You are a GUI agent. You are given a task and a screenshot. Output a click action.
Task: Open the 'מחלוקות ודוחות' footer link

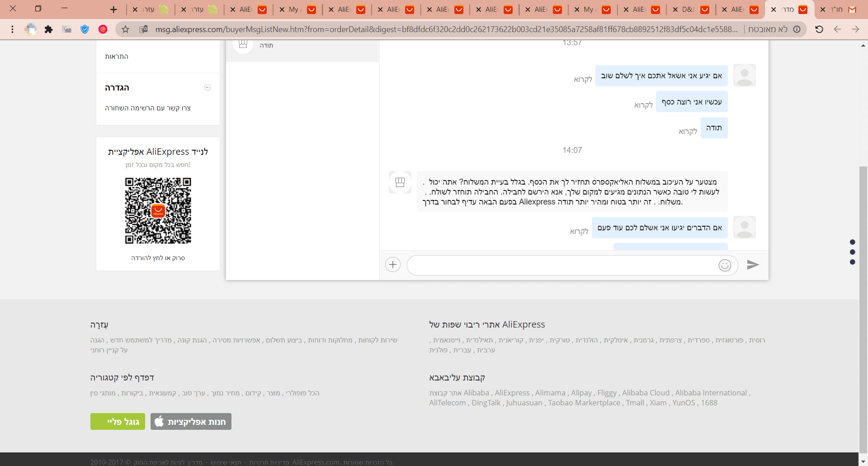[x=330, y=340]
